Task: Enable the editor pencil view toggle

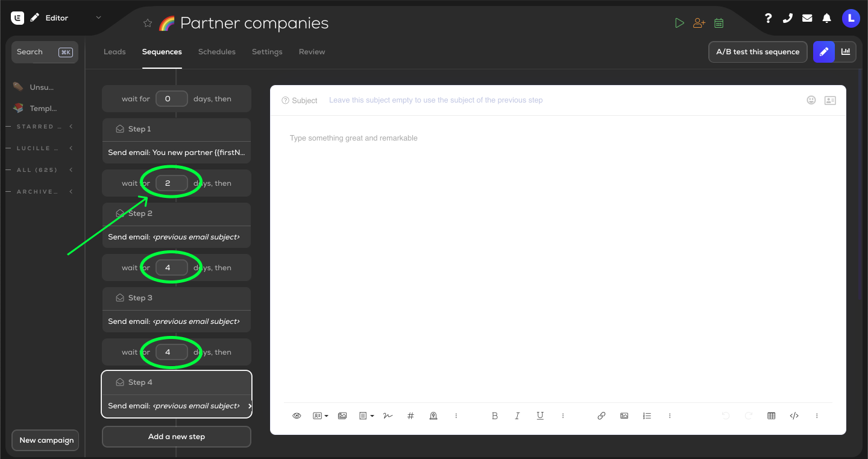Action: [x=823, y=52]
